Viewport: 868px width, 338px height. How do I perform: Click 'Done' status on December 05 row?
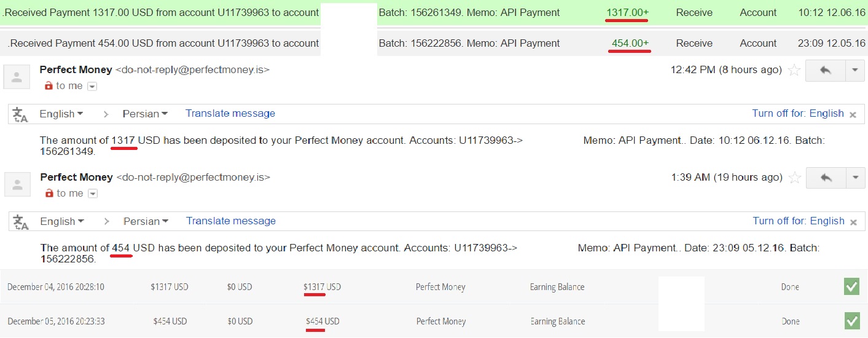tap(790, 321)
